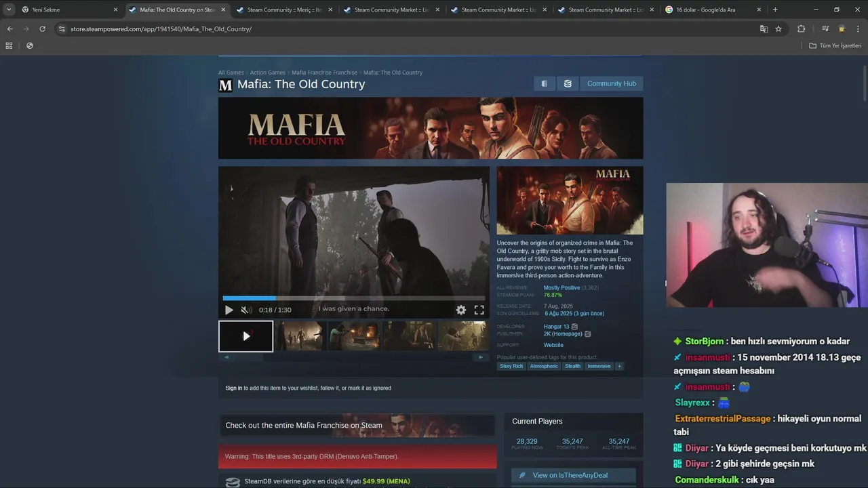The image size is (868, 488).
Task: Open media controls icon in toolbar
Action: click(x=825, y=29)
